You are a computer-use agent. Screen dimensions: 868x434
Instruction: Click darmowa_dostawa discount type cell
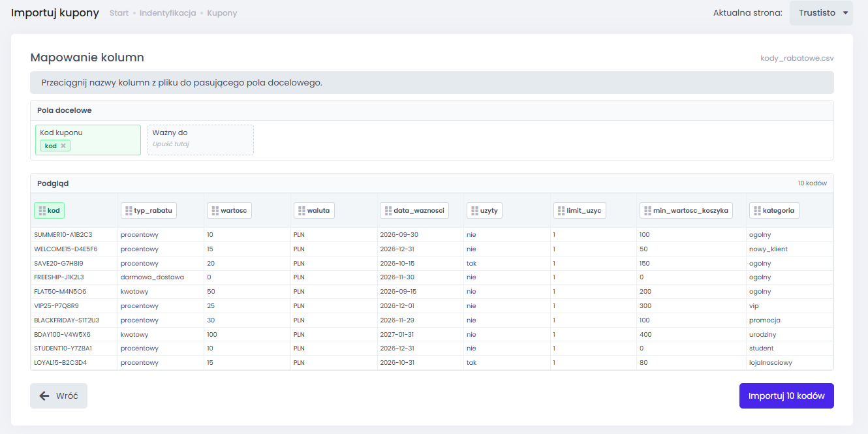[152, 277]
